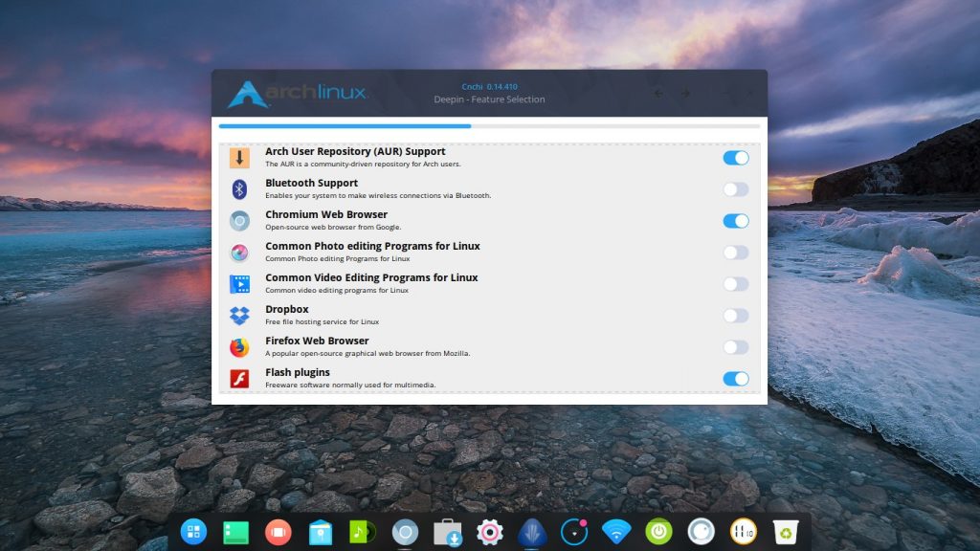Click the "Arch User Repository (AUR) Support" title
980x551 pixels.
[x=355, y=151]
